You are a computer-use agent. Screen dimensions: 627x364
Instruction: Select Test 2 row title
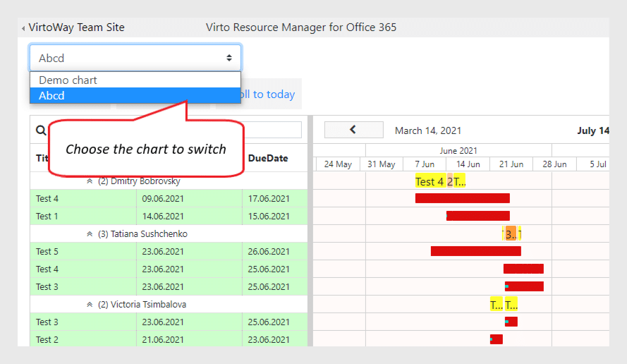coord(47,339)
